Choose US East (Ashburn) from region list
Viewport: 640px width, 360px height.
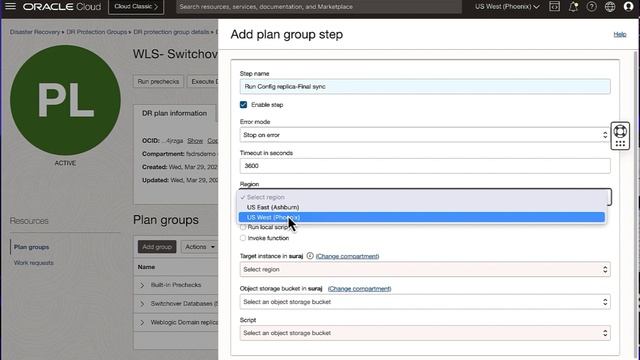tap(422, 207)
